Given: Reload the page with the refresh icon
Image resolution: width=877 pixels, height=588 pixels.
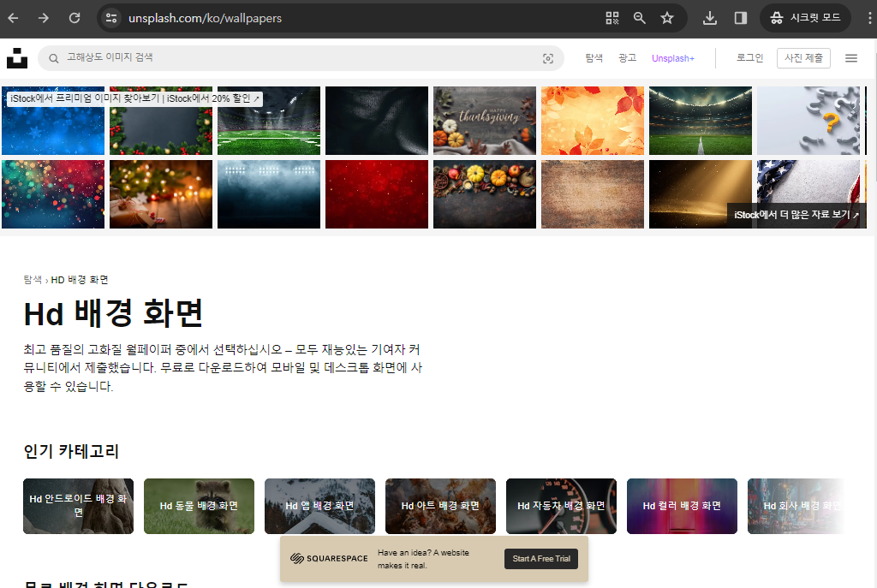Looking at the screenshot, I should (75, 18).
